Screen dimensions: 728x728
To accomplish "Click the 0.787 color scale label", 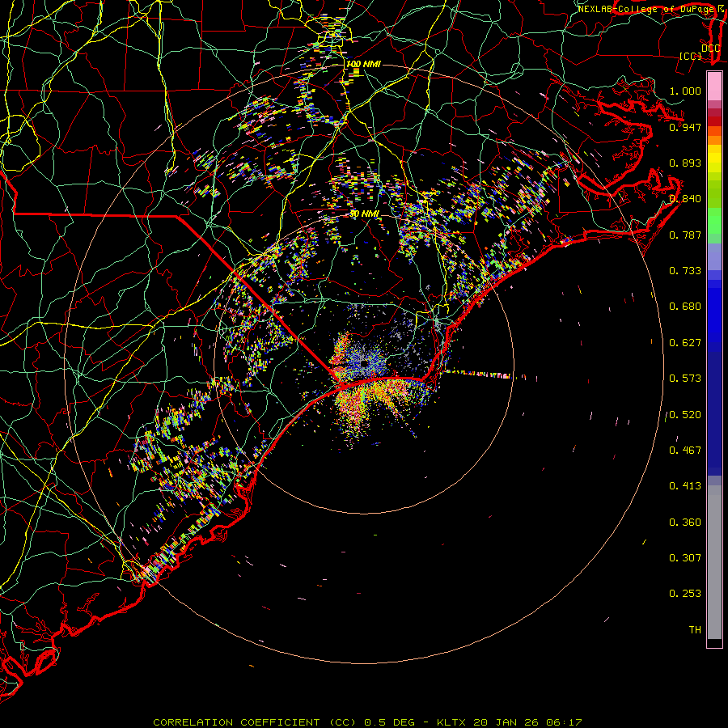I will click(x=685, y=235).
